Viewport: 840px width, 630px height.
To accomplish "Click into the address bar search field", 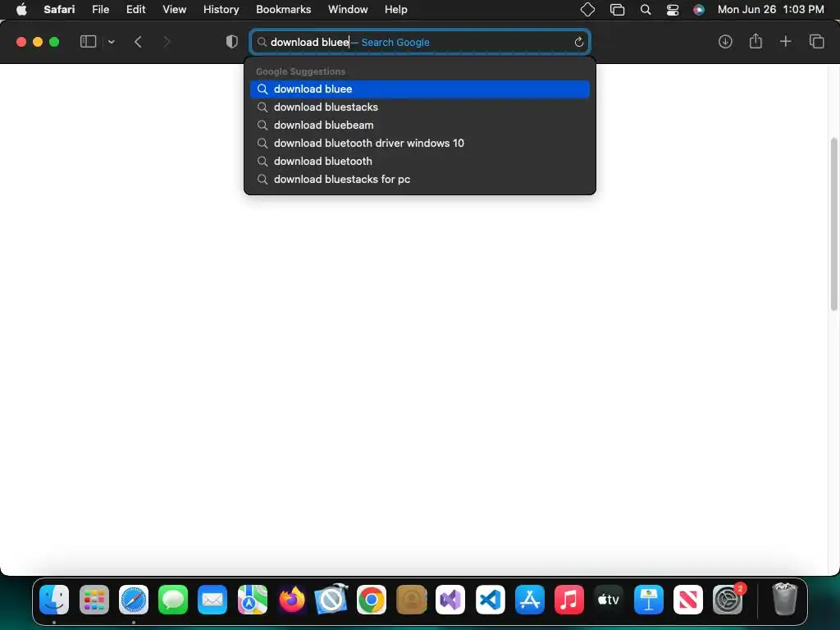I will click(420, 42).
